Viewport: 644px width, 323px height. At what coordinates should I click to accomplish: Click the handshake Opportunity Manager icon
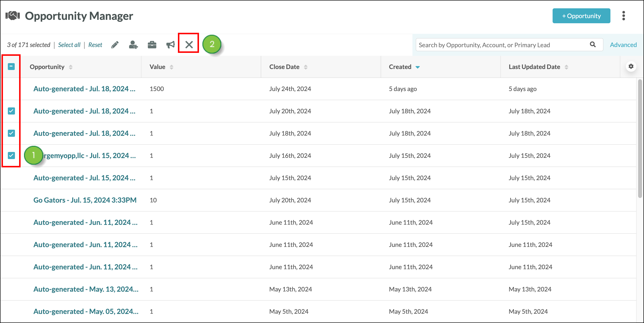12,15
